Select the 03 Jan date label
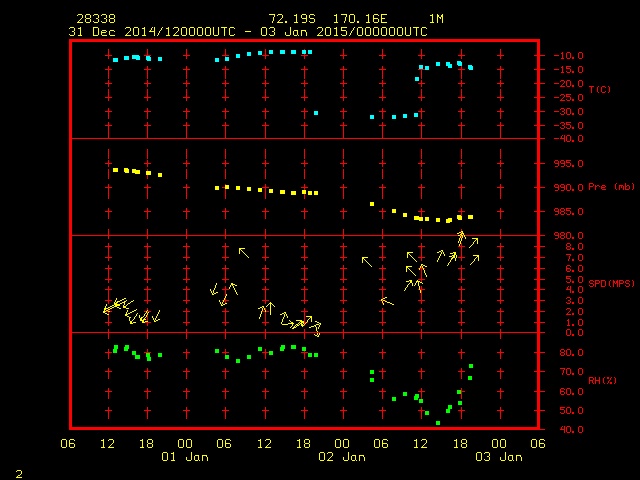The image size is (640, 480). [x=497, y=457]
